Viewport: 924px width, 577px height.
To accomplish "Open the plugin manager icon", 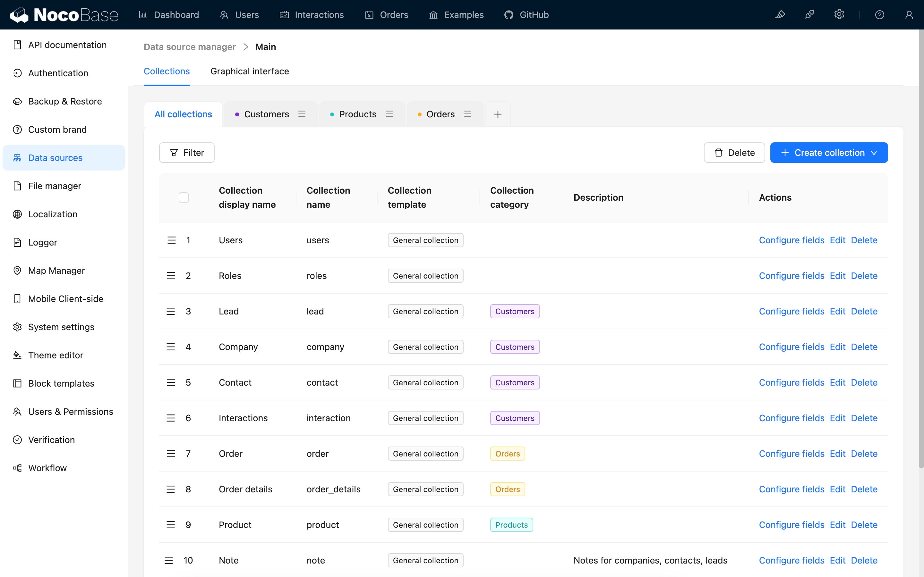I will pyautogui.click(x=809, y=14).
